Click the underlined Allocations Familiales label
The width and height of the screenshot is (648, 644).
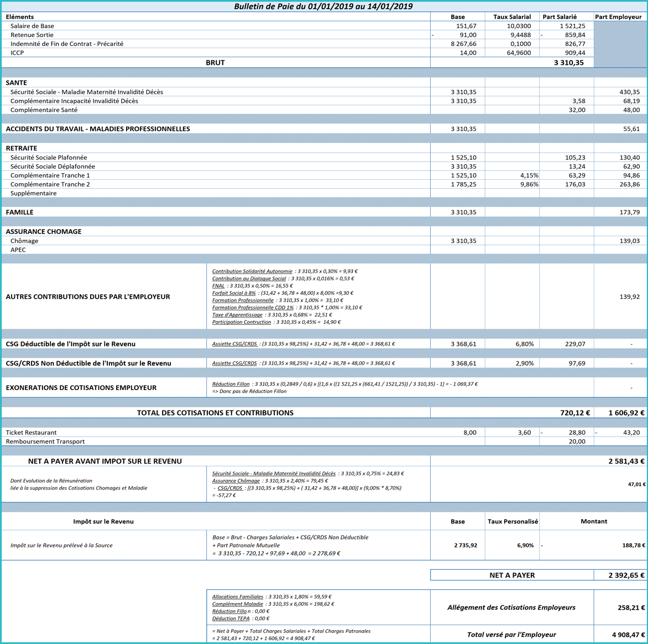(238, 596)
